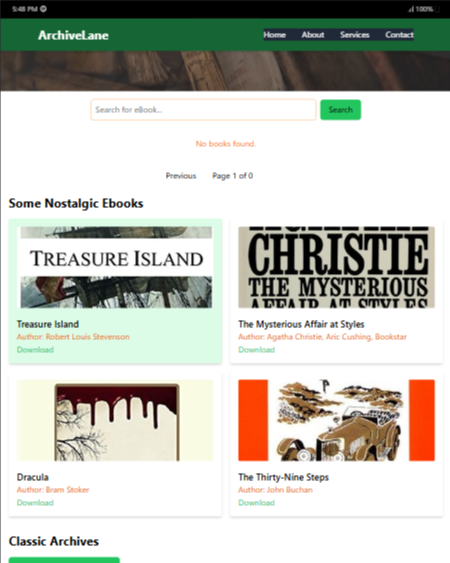Viewport: 450px width, 563px height.
Task: Click the ArchiveLane site logo
Action: point(73,35)
